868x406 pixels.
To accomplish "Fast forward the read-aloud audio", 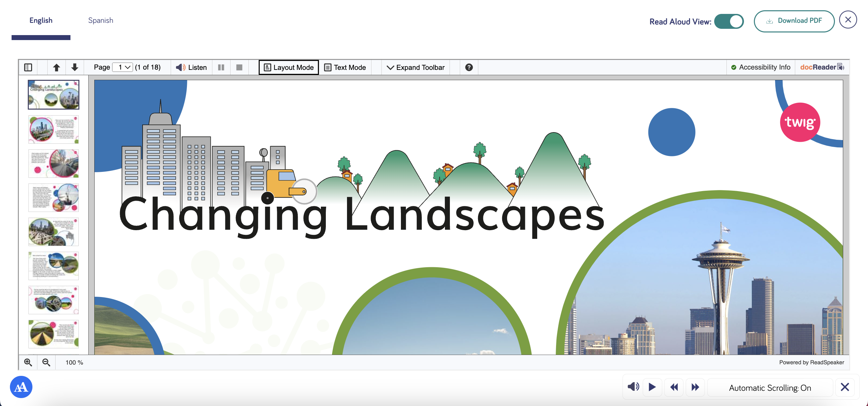I will (695, 387).
